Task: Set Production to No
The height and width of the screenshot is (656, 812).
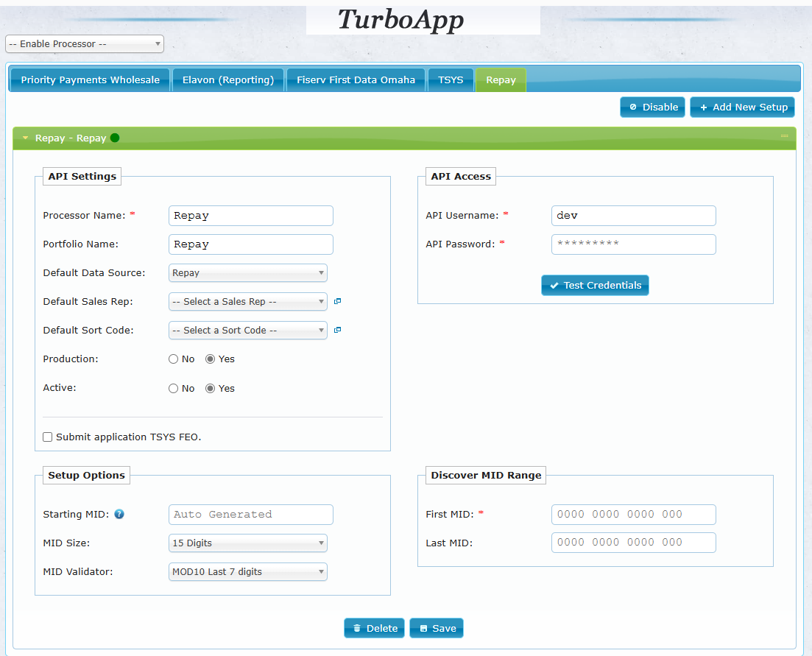Action: tap(174, 359)
